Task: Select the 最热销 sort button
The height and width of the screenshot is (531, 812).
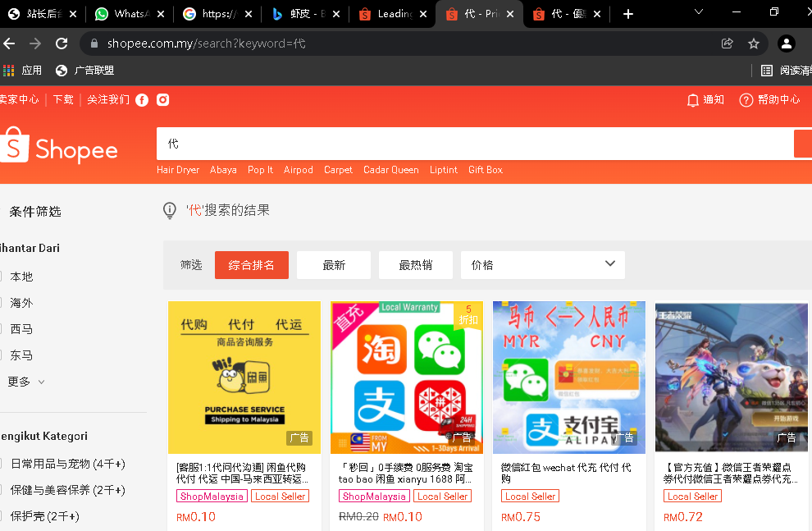Action: point(415,265)
